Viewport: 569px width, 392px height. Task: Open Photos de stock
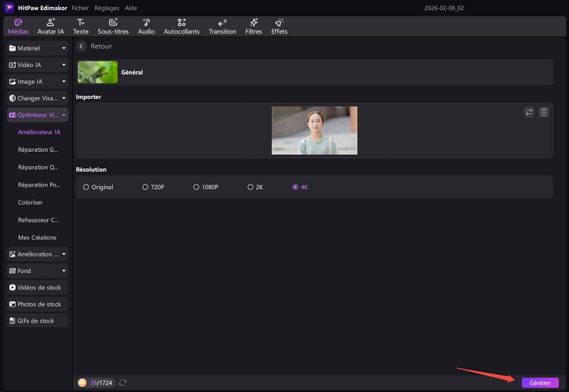pyautogui.click(x=38, y=304)
